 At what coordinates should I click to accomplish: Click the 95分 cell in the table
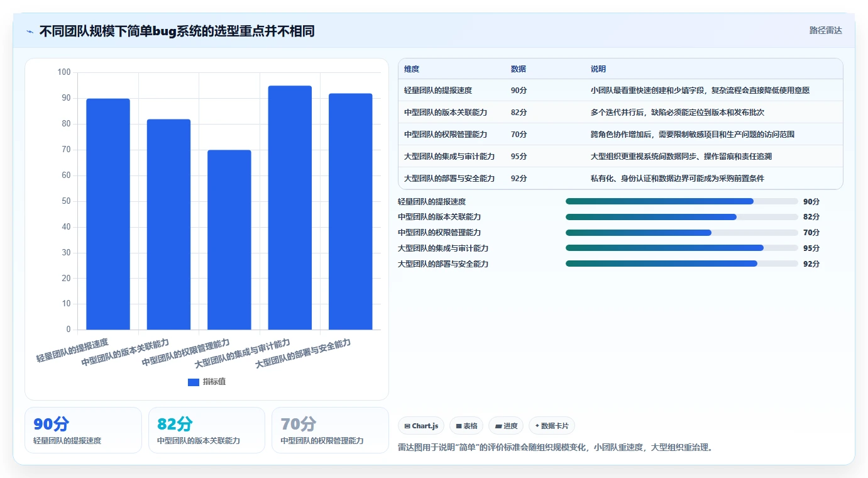point(519,157)
